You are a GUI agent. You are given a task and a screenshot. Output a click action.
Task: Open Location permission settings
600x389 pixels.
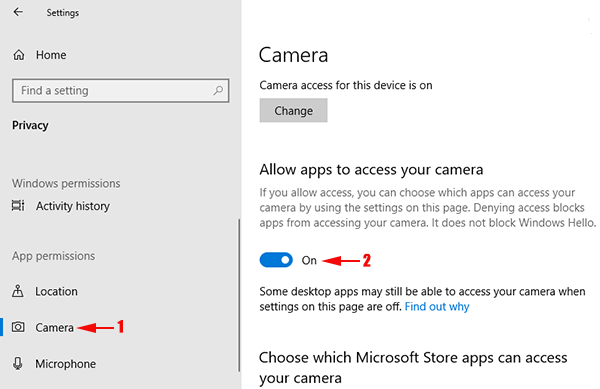pyautogui.click(x=57, y=291)
